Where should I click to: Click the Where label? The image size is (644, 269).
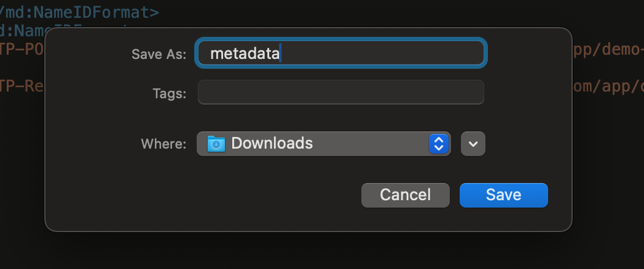tap(163, 144)
